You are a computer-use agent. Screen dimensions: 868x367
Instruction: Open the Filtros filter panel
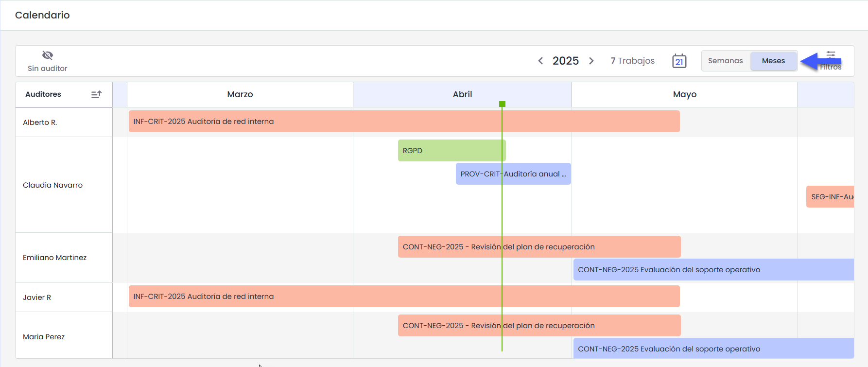pyautogui.click(x=831, y=61)
